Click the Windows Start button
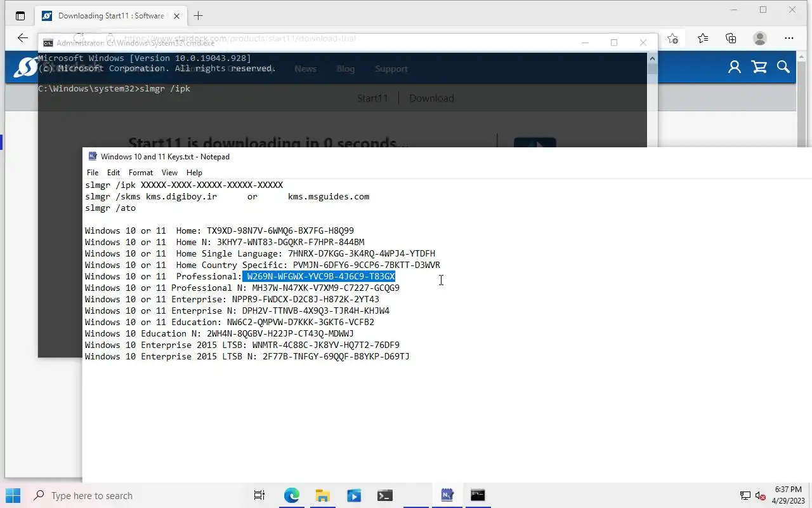The height and width of the screenshot is (508, 812). click(x=13, y=495)
